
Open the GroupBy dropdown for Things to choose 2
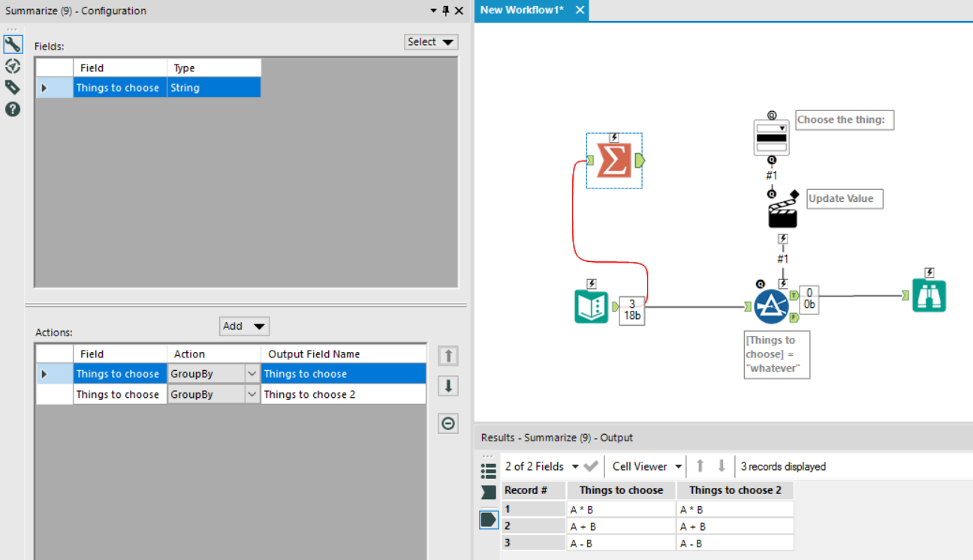[x=252, y=394]
